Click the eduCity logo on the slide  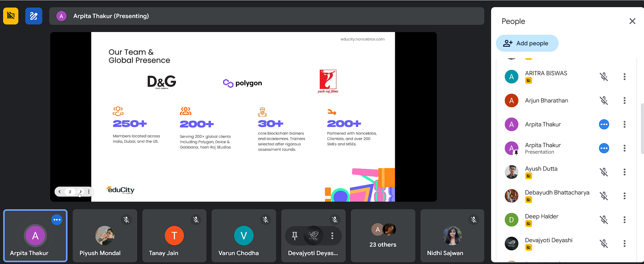(x=120, y=190)
